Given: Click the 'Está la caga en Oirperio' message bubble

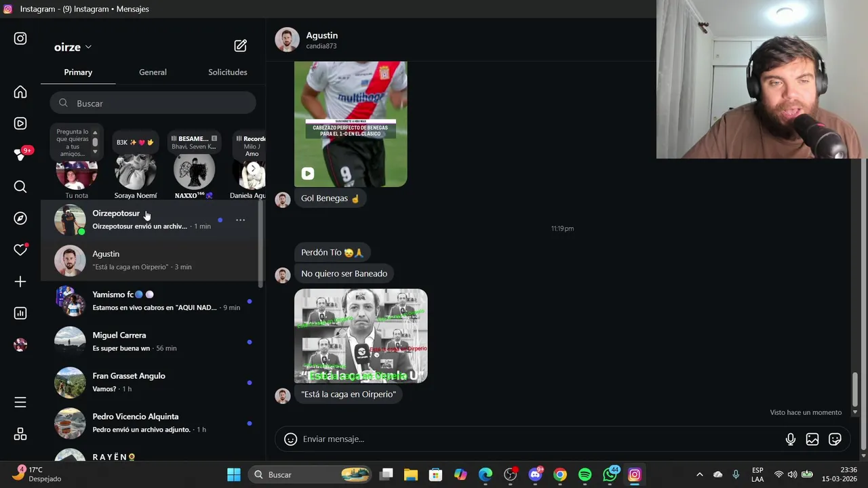Looking at the screenshot, I should click(x=349, y=394).
